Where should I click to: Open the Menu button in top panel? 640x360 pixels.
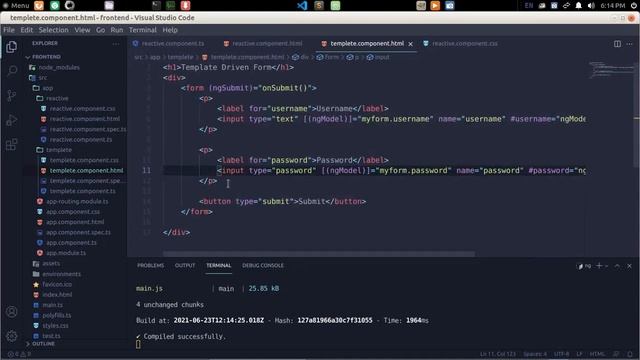click(16, 5)
